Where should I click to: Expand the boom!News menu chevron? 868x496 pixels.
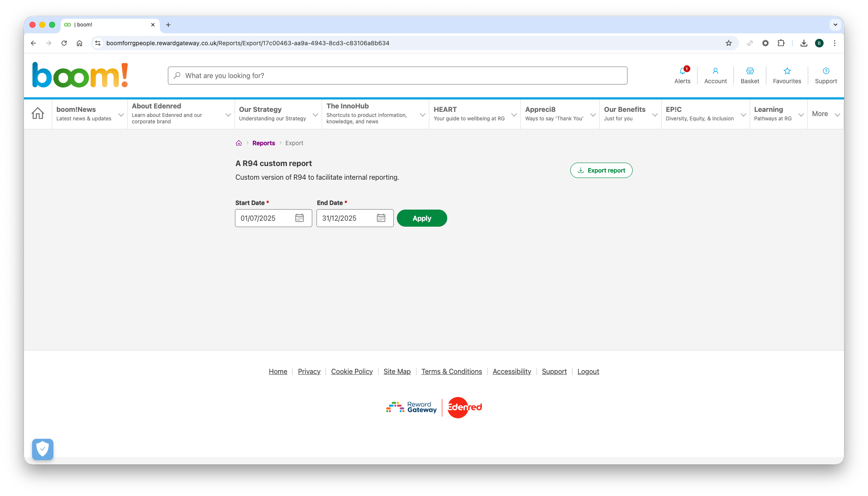click(121, 114)
